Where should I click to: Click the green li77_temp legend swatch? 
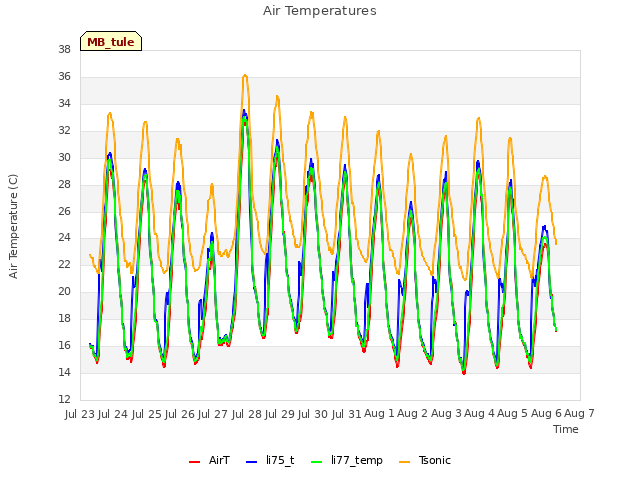(316, 462)
